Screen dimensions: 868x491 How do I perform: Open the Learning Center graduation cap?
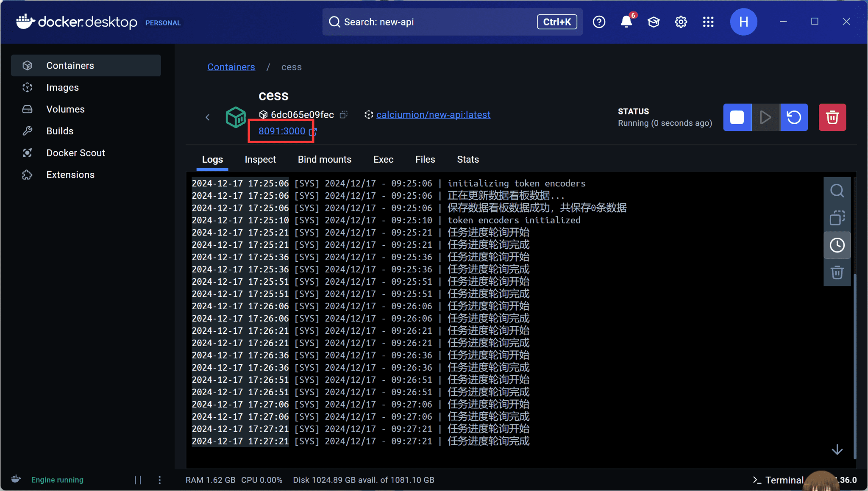[x=653, y=22]
